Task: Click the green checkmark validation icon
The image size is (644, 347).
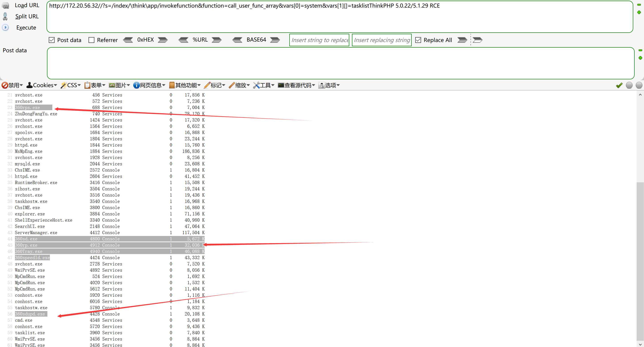Action: coord(619,85)
